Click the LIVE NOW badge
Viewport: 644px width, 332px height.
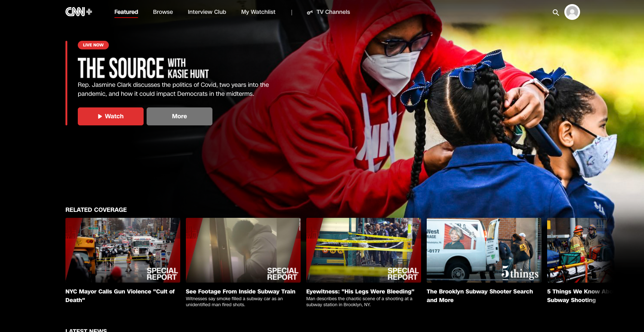click(93, 45)
